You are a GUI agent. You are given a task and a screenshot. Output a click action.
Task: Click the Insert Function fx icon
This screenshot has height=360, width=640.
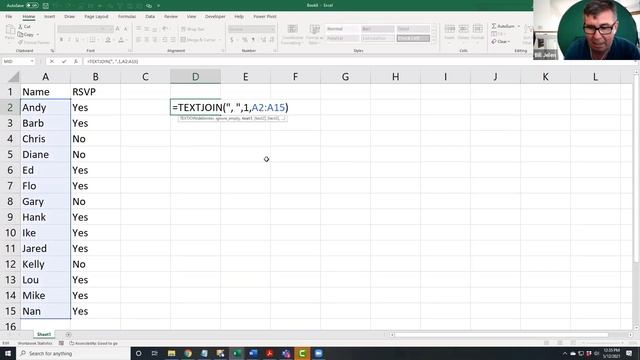pos(76,62)
